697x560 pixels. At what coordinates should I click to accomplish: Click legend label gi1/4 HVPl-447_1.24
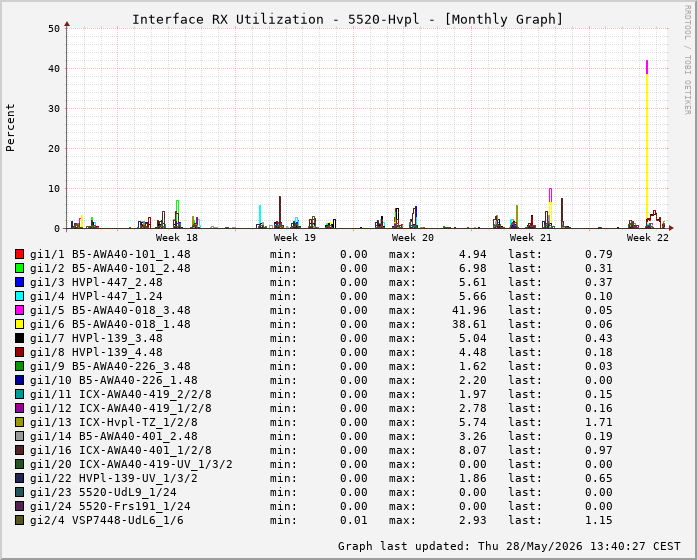click(x=96, y=296)
